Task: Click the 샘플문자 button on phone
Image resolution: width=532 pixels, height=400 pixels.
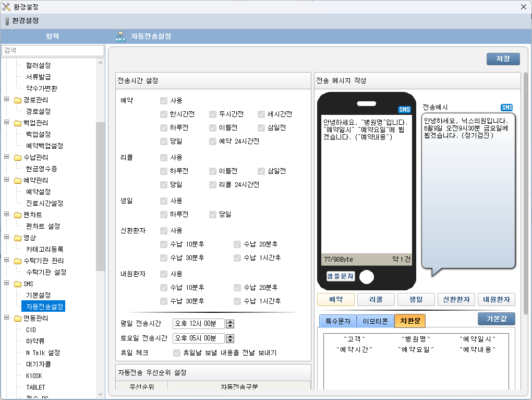Action: tap(341, 276)
